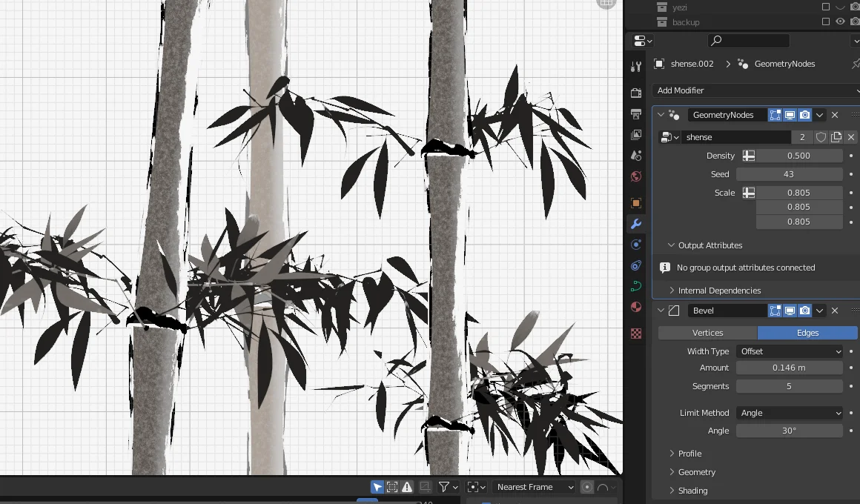The image size is (860, 504).
Task: Open the Texture properties tab
Action: point(635,334)
